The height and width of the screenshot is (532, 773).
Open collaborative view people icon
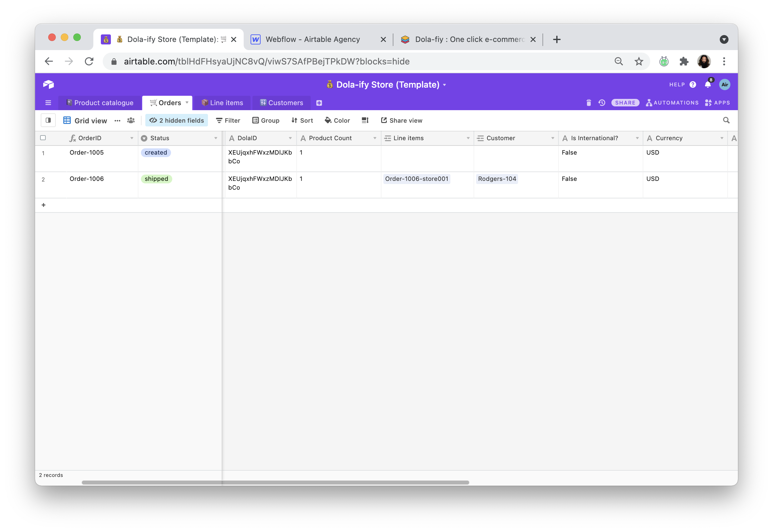coord(131,120)
